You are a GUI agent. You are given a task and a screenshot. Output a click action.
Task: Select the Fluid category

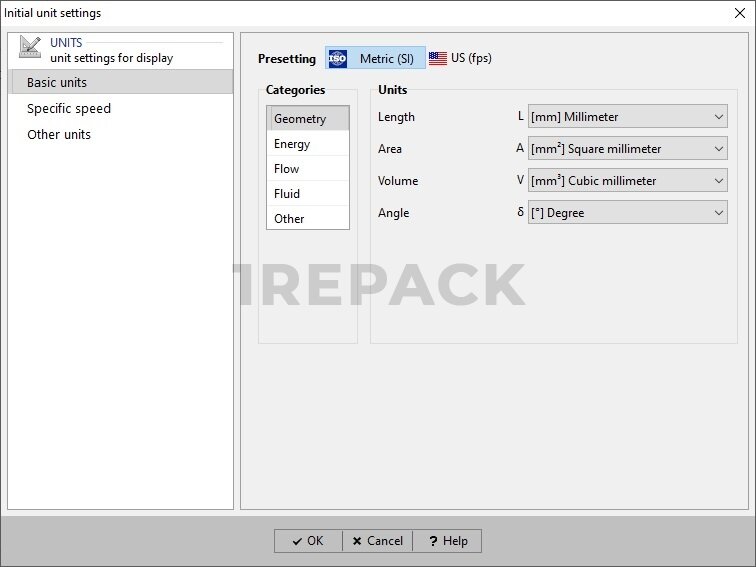pyautogui.click(x=287, y=194)
